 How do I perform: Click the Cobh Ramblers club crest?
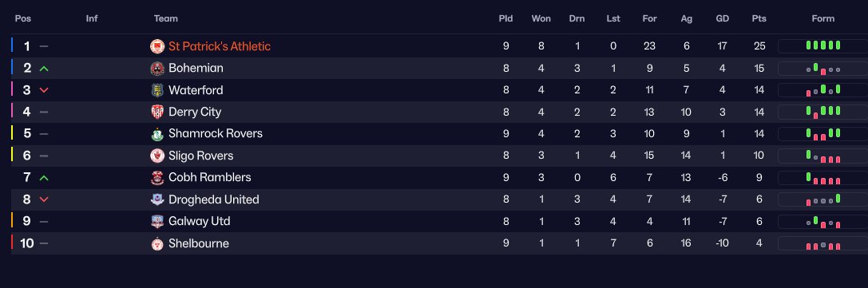click(158, 177)
